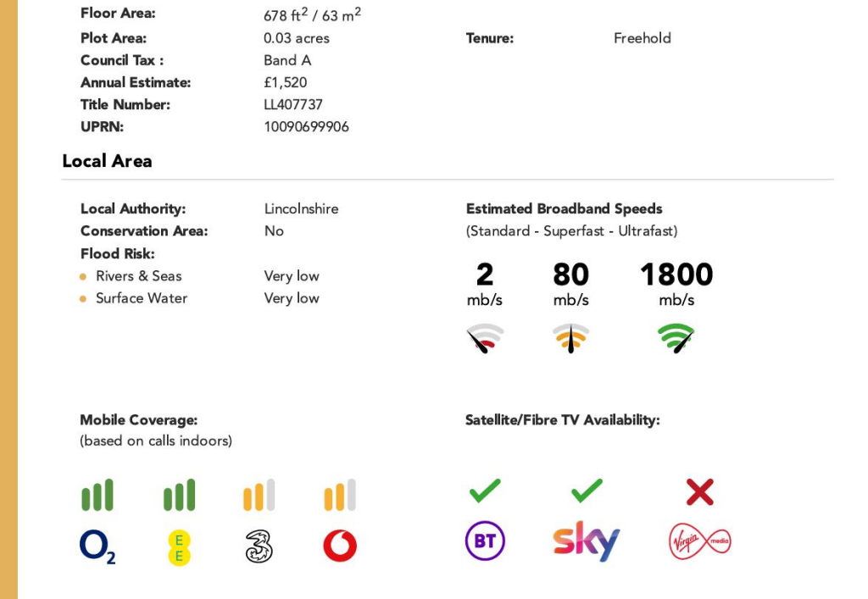Screen dimensions: 868x599
Task: Click the standard 2 mb/s speed gauge
Action: (485, 339)
